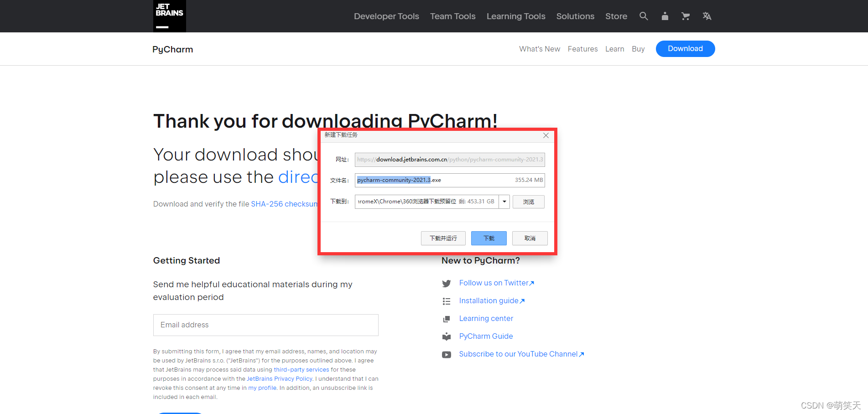Click the Getting Started heading
The width and height of the screenshot is (868, 414).
tap(187, 260)
